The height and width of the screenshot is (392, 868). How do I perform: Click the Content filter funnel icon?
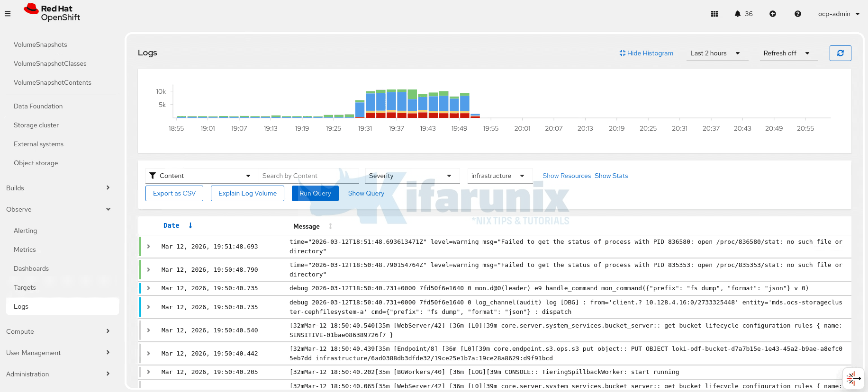point(153,176)
